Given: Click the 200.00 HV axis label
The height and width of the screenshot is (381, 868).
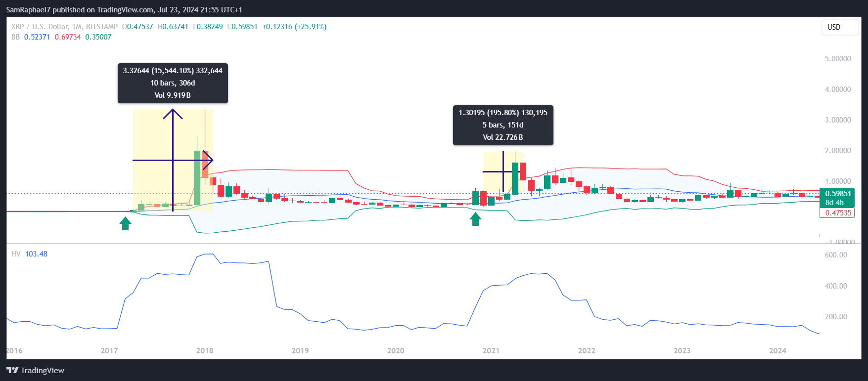Looking at the screenshot, I should pyautogui.click(x=836, y=317).
